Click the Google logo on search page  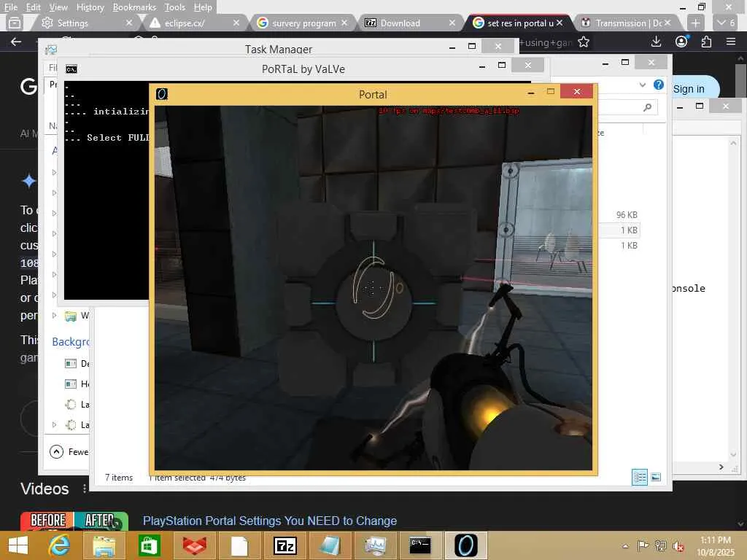point(28,86)
